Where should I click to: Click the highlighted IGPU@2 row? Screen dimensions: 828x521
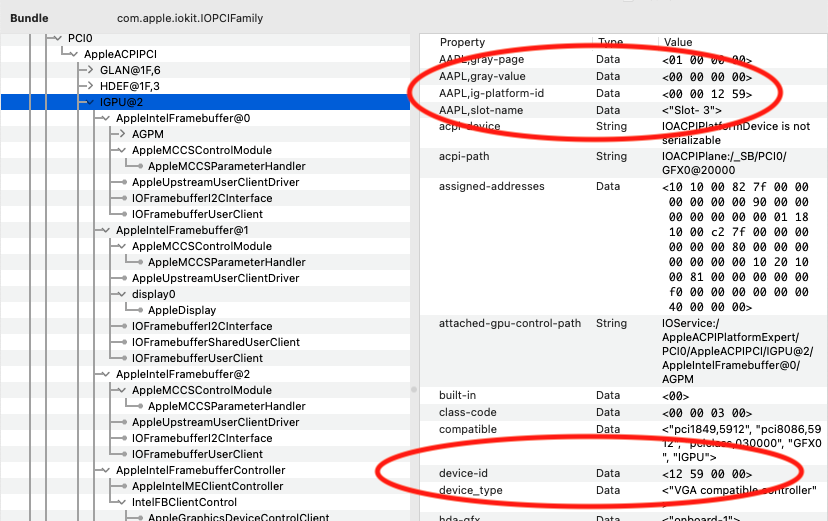pyautogui.click(x=205, y=102)
